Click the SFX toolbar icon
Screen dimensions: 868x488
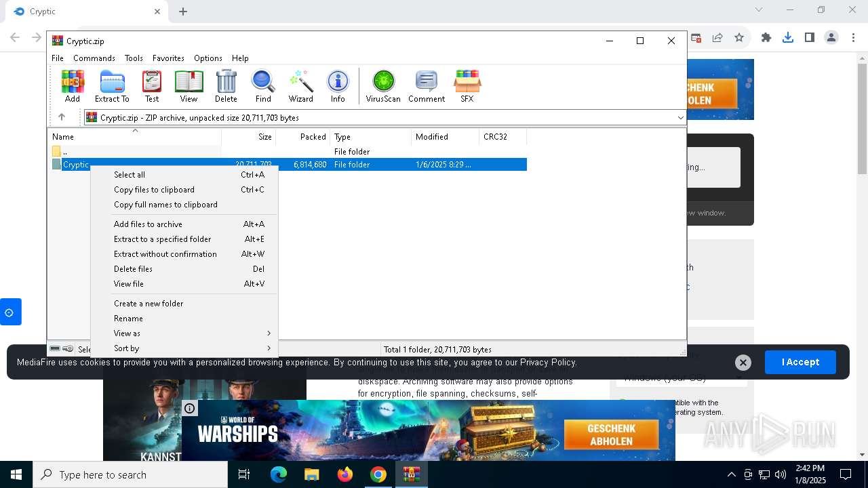coord(467,86)
